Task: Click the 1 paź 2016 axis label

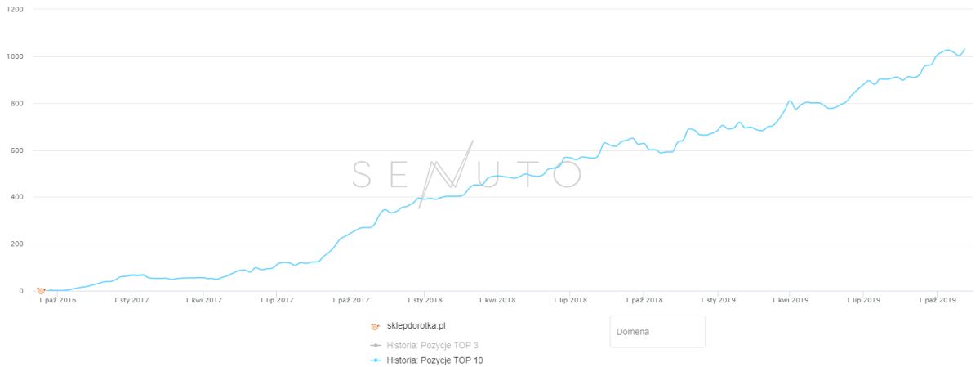Action: click(x=57, y=301)
